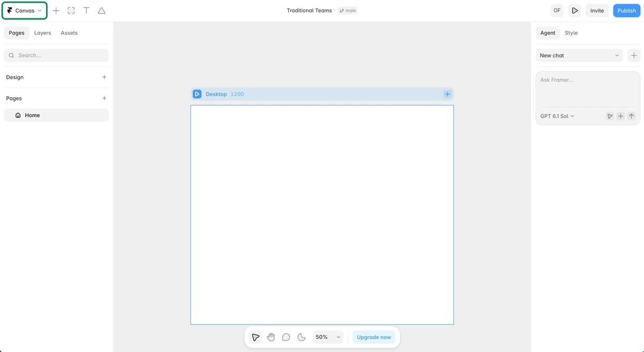Screen dimensions: 644x352
Task: Add a new page with Pages plus
Action: [104, 98]
